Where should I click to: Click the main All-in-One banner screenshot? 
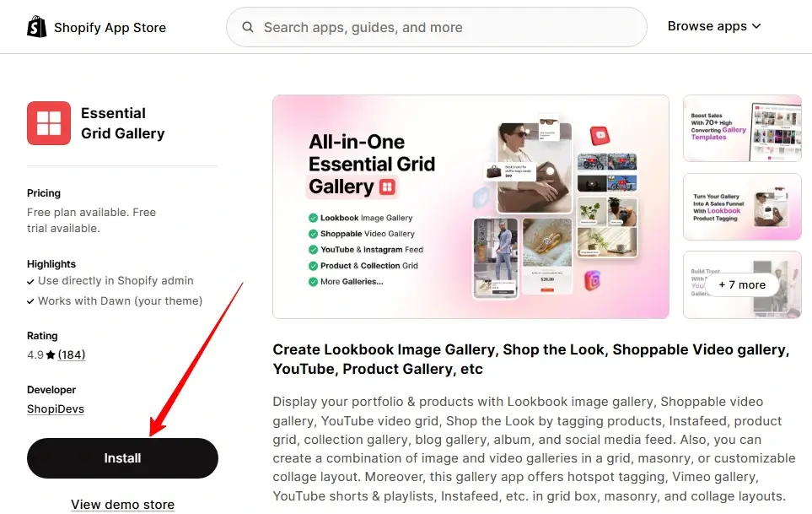471,205
